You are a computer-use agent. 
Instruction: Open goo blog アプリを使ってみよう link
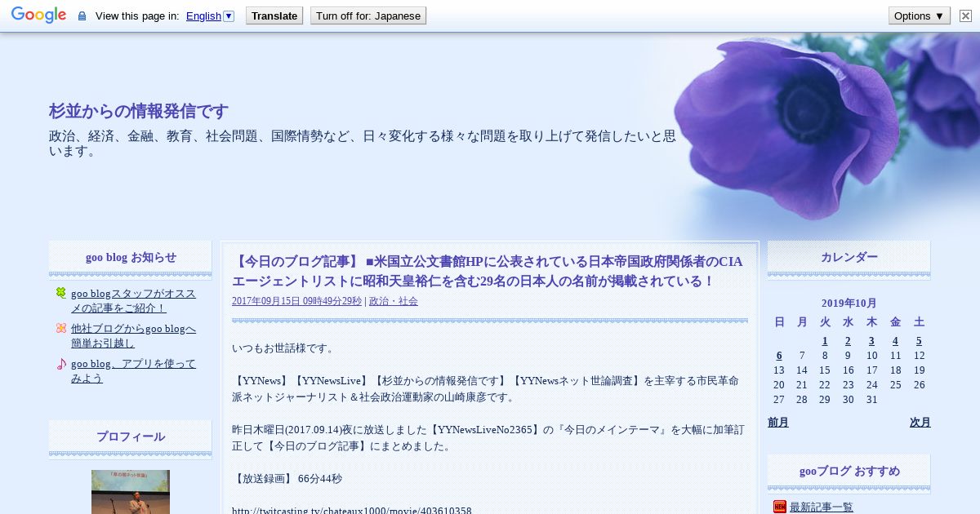133,371
